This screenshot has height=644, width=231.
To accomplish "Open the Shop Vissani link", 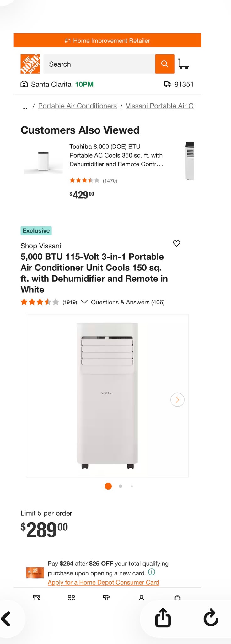I will (x=41, y=246).
